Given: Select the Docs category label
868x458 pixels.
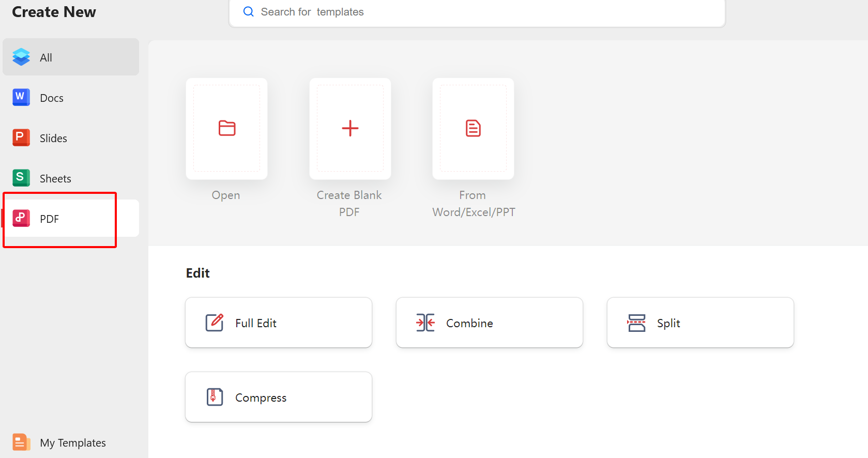Looking at the screenshot, I should pyautogui.click(x=52, y=98).
